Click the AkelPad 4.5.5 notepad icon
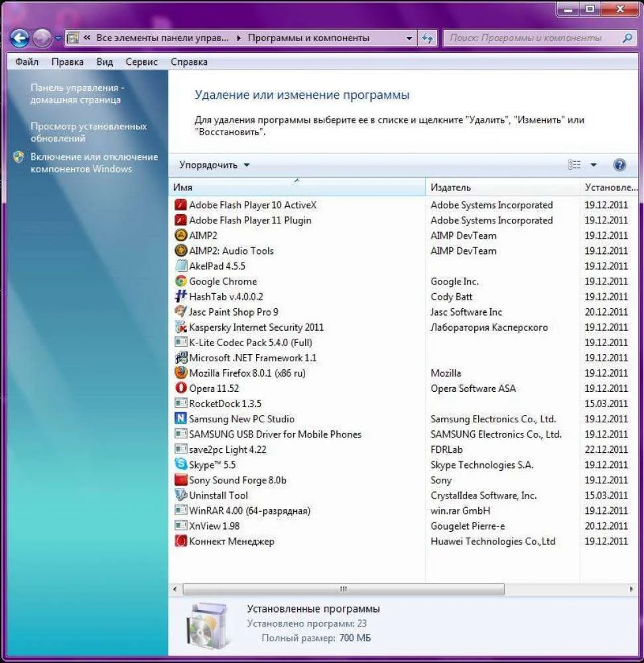Viewport: 644px width, 663px height. point(180,266)
